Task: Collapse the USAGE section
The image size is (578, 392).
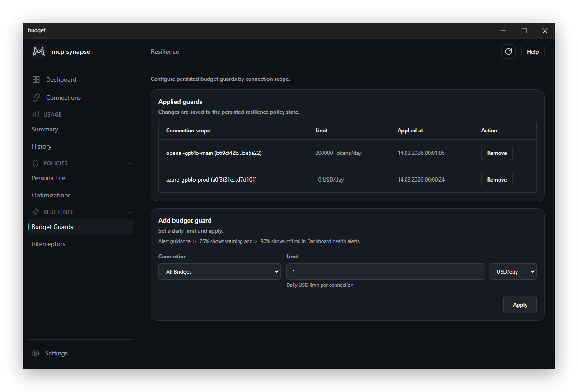Action: pos(130,114)
